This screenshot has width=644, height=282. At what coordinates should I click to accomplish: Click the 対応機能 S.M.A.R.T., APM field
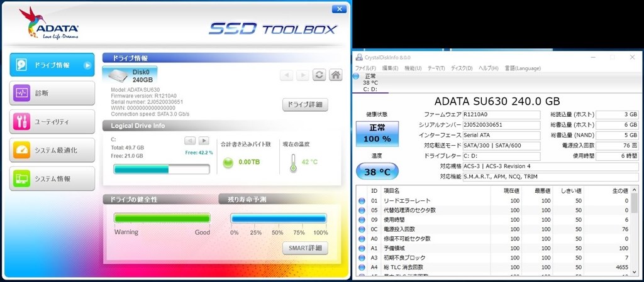(550, 176)
